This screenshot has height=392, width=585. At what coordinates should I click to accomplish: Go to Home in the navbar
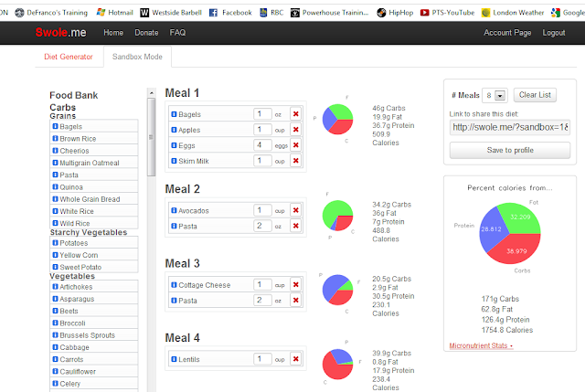pyautogui.click(x=113, y=33)
